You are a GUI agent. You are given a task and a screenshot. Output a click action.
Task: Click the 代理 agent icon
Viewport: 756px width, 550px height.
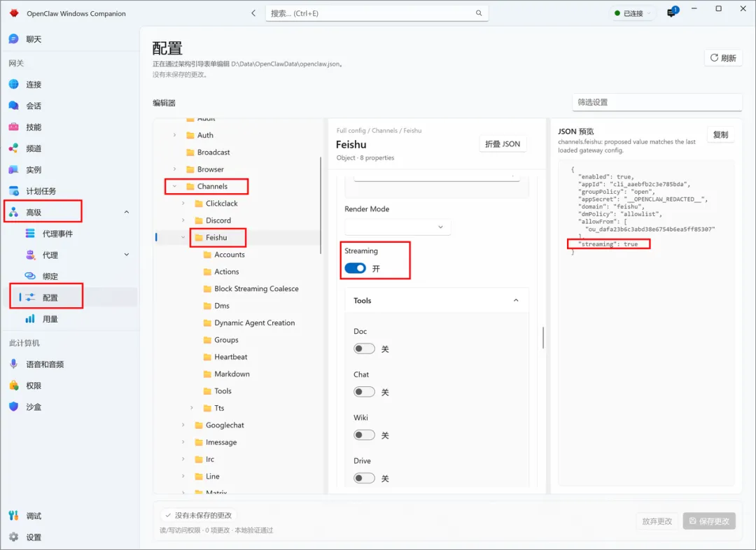[x=30, y=255]
